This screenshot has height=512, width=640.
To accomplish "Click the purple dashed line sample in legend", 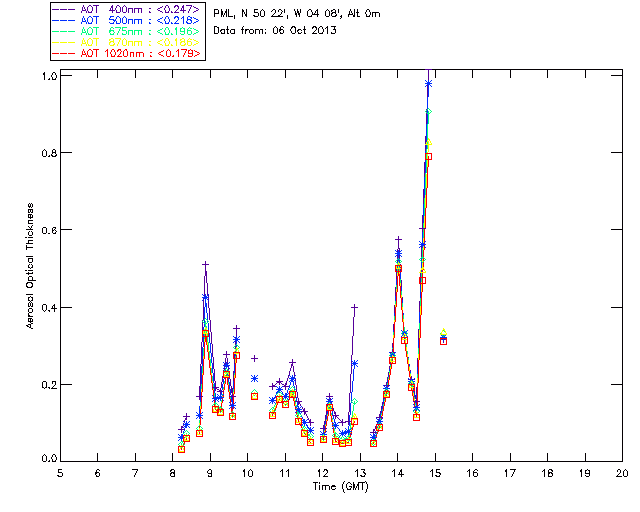I will pos(63,9).
